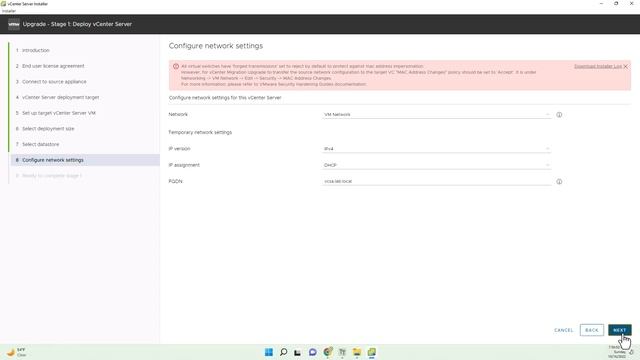Click the FQDN input field
The width and height of the screenshot is (640, 360).
(x=436, y=181)
